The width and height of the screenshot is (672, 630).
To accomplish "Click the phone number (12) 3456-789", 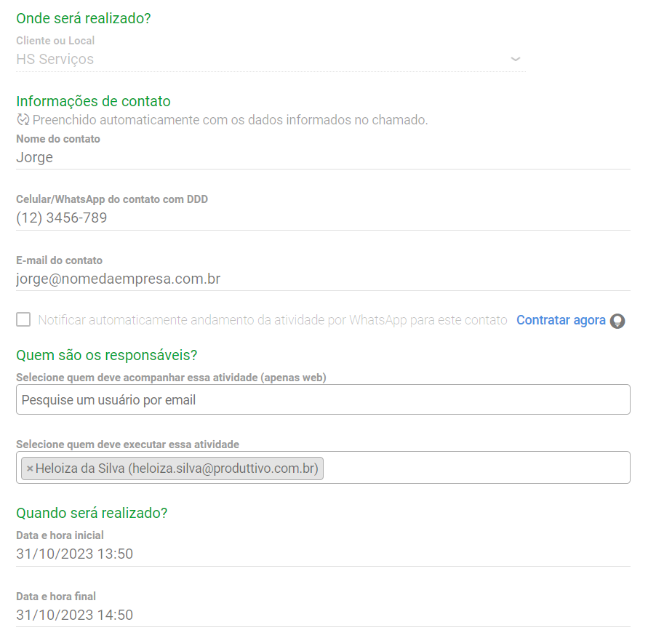I will [62, 217].
